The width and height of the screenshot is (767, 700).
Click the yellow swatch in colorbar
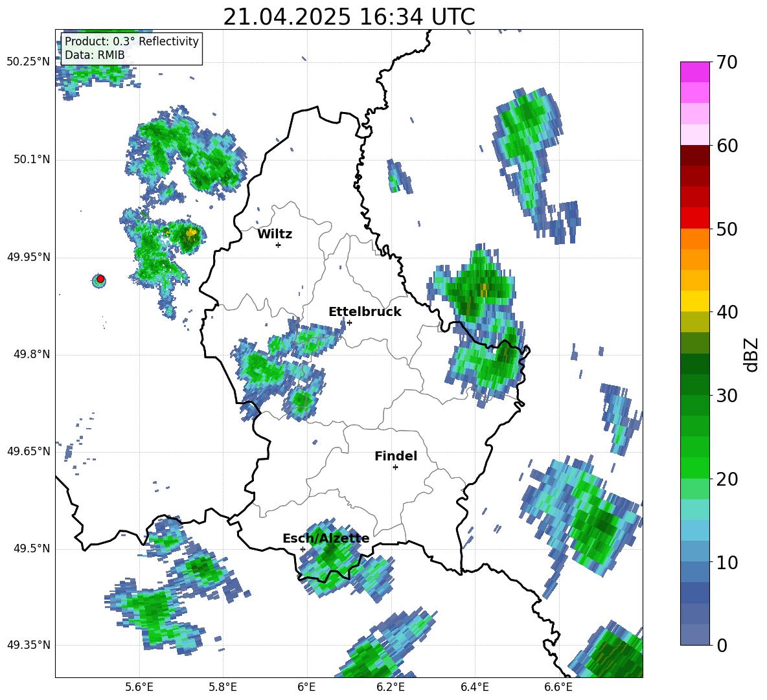tap(694, 301)
